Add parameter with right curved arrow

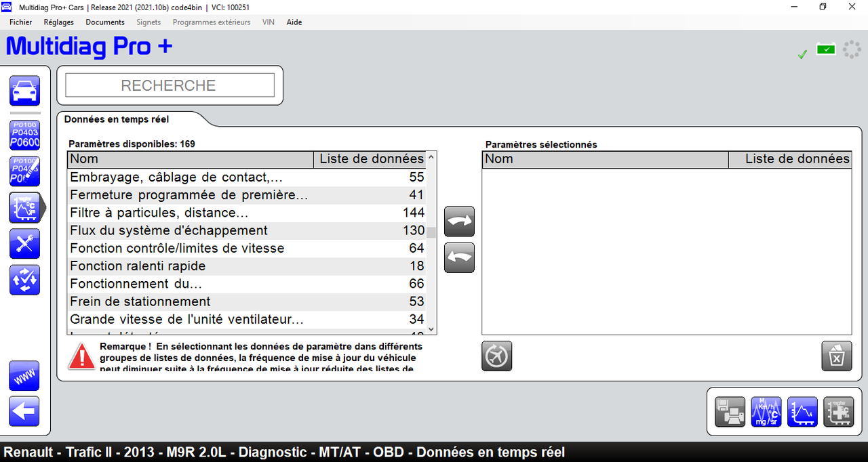point(459,222)
